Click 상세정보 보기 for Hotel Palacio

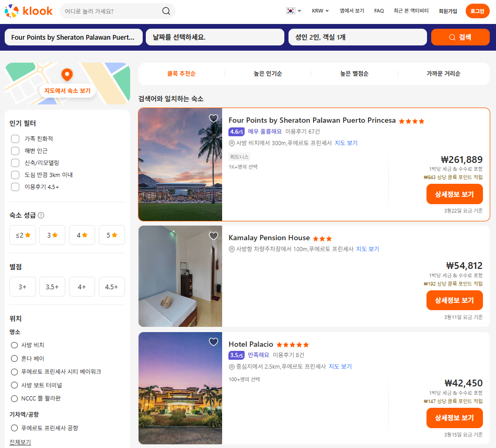(x=455, y=418)
